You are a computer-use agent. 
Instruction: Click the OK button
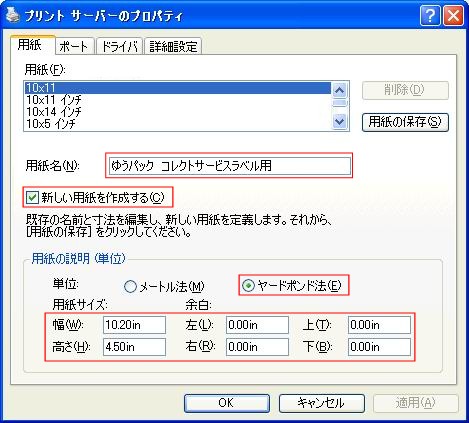(x=227, y=403)
